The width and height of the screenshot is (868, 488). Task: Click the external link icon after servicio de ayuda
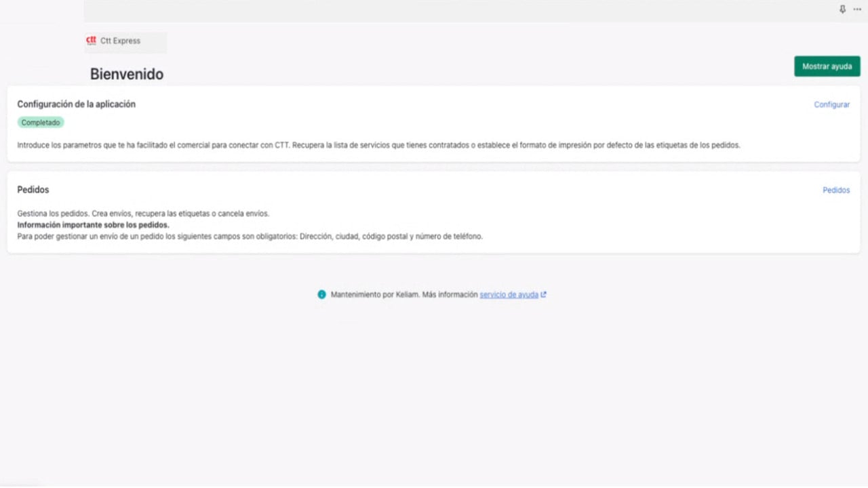tap(544, 295)
